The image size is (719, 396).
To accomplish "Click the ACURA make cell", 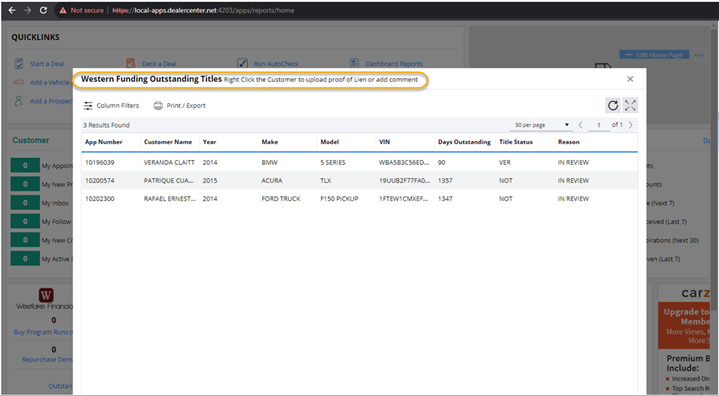I will 272,181.
